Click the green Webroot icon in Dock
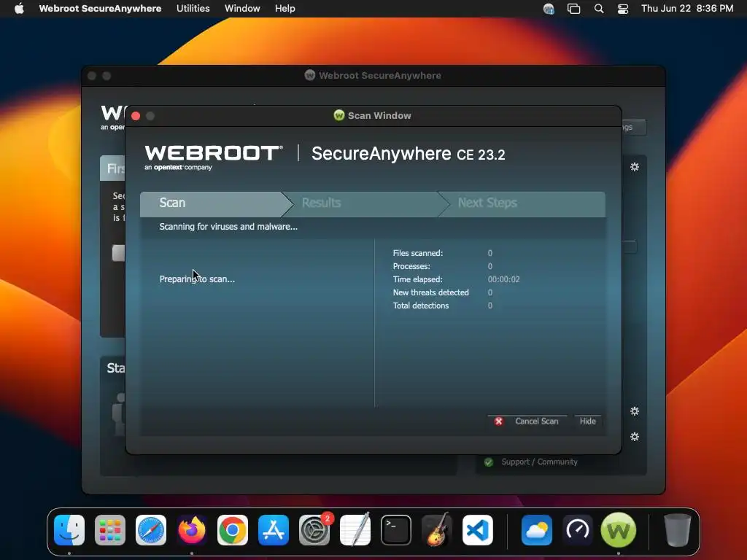Image resolution: width=747 pixels, height=560 pixels. click(619, 530)
